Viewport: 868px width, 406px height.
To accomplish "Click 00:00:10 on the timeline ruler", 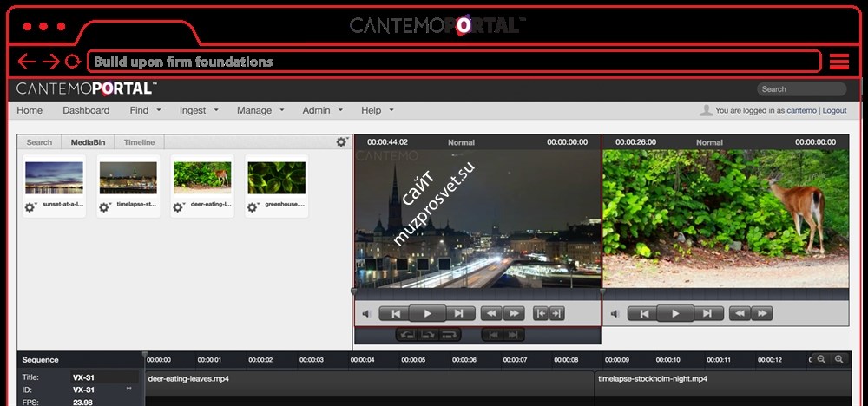I will click(x=667, y=359).
